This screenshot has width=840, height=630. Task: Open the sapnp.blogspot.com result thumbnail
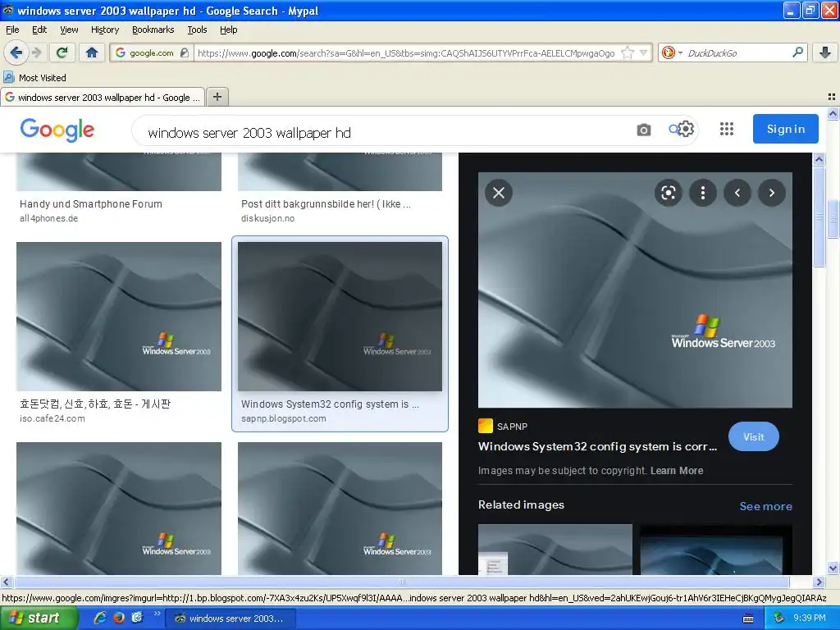coord(340,316)
